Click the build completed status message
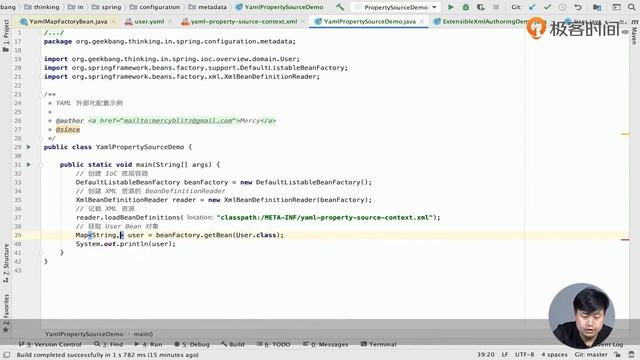Viewport: 640px width, 360px height. coord(107,355)
